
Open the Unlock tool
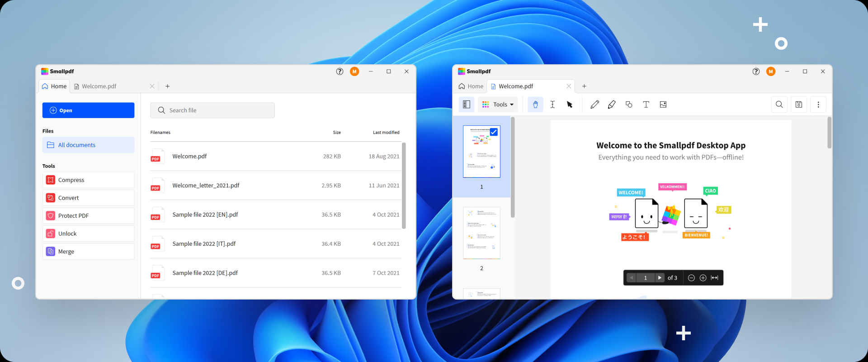point(88,233)
